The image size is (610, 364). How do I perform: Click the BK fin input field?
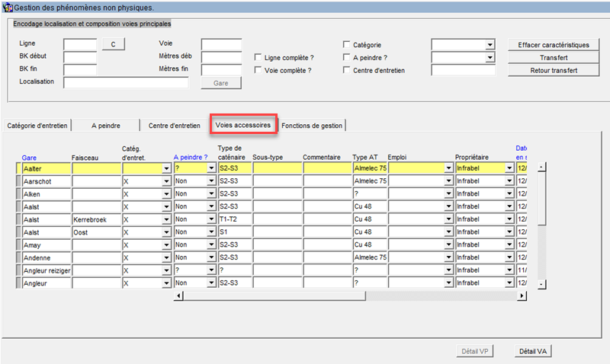[80, 70]
